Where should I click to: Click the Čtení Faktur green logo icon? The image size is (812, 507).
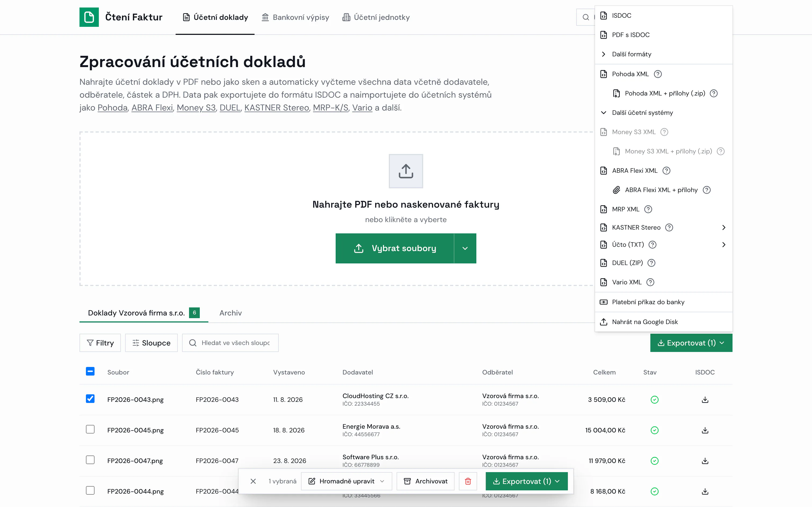click(89, 17)
